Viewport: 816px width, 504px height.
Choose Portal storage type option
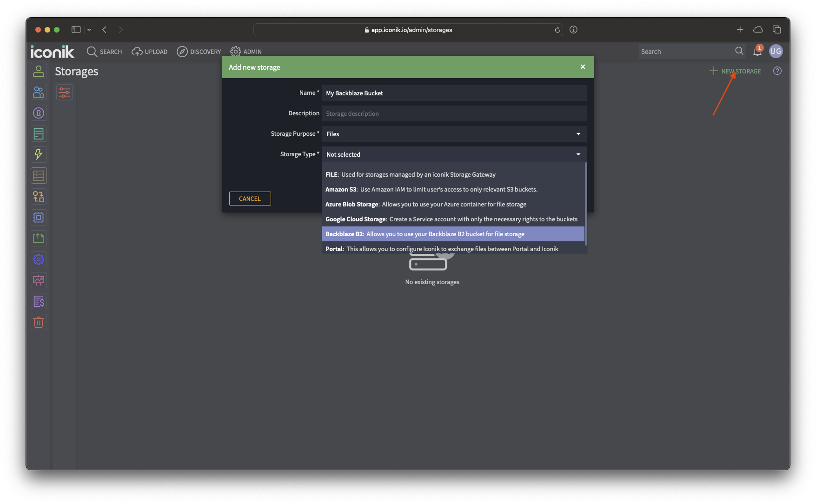453,249
